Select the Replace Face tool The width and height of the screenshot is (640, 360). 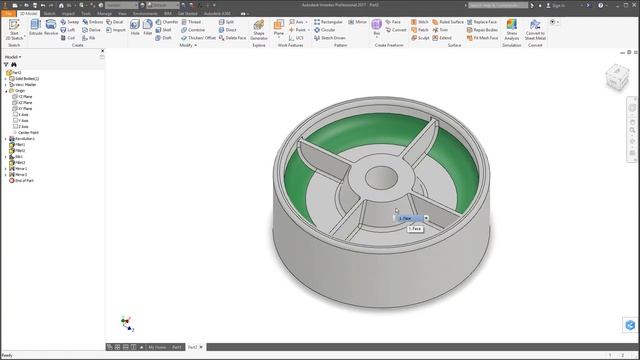482,22
